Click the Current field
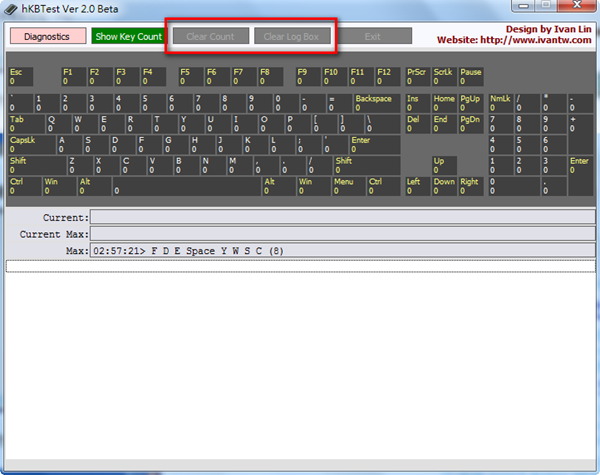This screenshot has height=475, width=600. (340, 216)
